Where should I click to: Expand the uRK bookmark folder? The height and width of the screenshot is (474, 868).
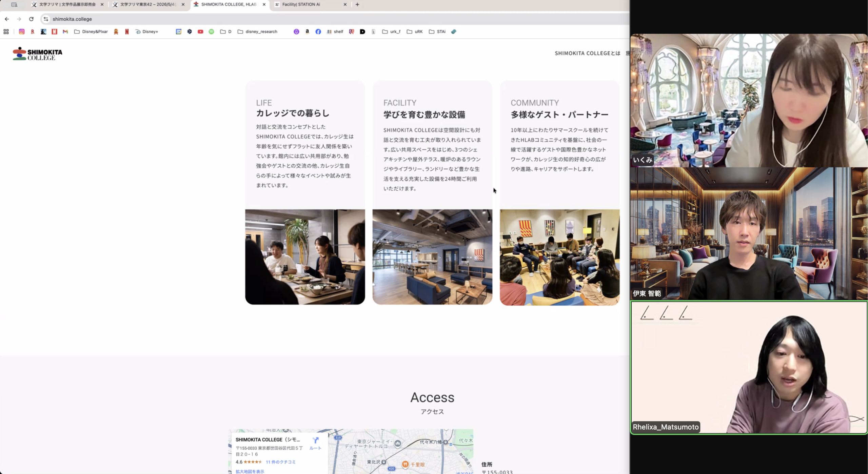[x=415, y=32]
